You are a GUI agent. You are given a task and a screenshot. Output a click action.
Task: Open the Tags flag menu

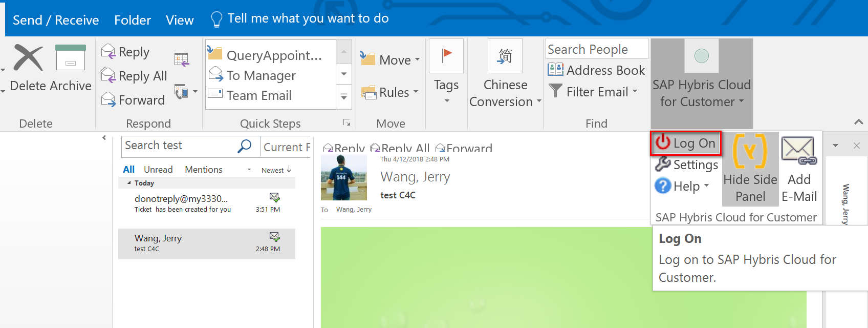coord(446,72)
